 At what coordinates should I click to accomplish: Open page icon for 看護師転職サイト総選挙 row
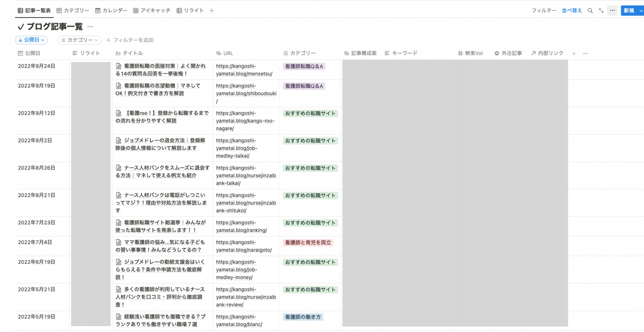point(119,223)
